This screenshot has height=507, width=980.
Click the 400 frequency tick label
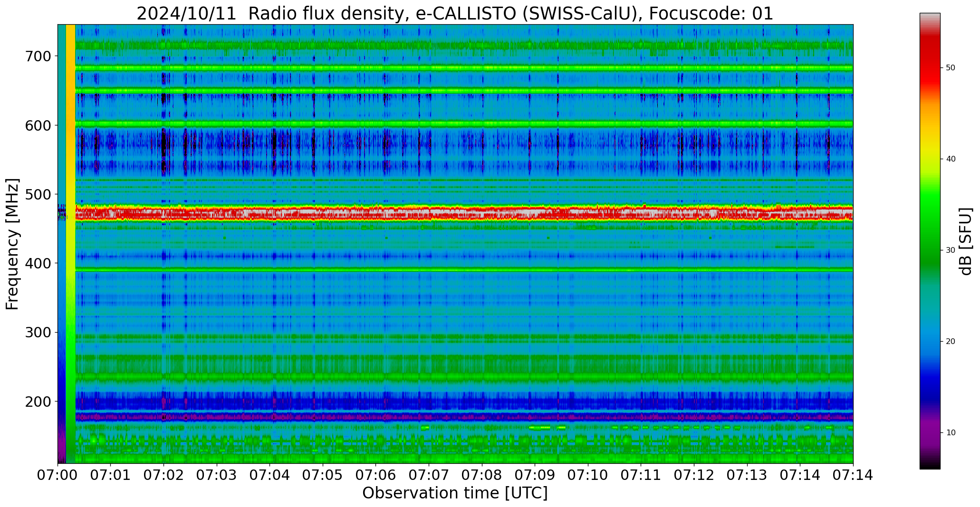(38, 263)
